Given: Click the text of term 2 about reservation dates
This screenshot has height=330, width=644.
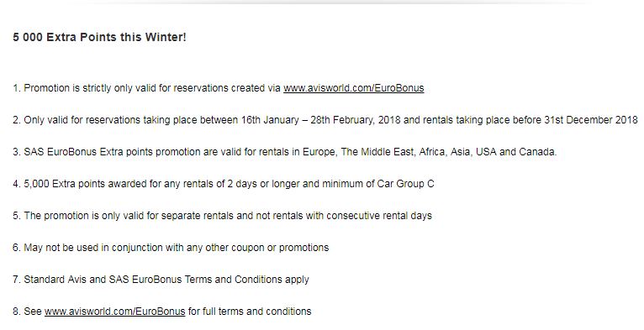Looking at the screenshot, I should point(325,120).
